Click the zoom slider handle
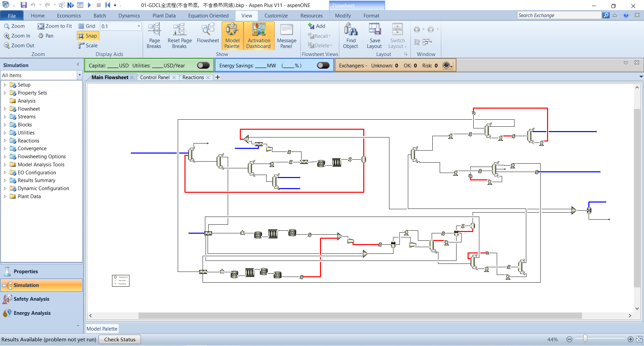The width and height of the screenshot is (644, 346). click(x=585, y=339)
